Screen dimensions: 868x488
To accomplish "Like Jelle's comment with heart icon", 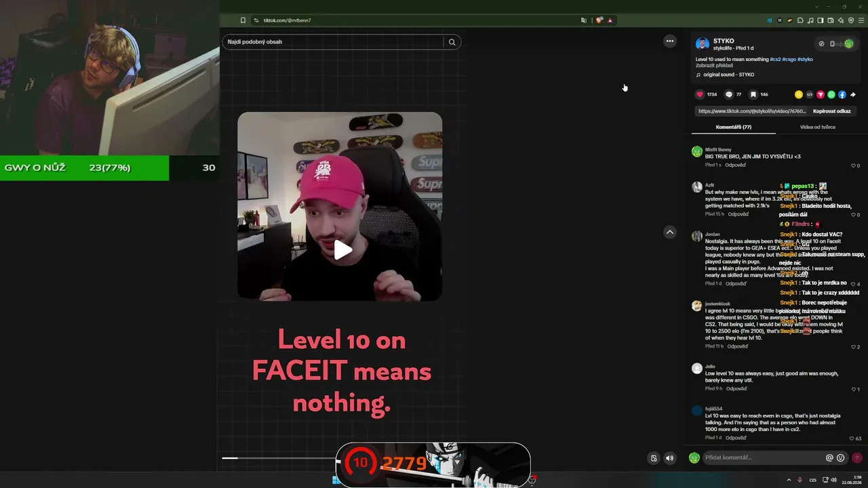I will pyautogui.click(x=854, y=389).
